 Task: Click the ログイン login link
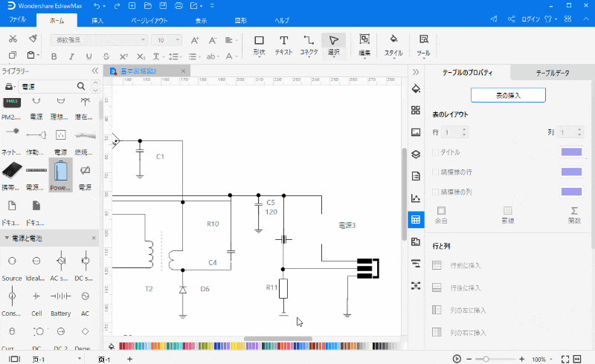pyautogui.click(x=531, y=20)
